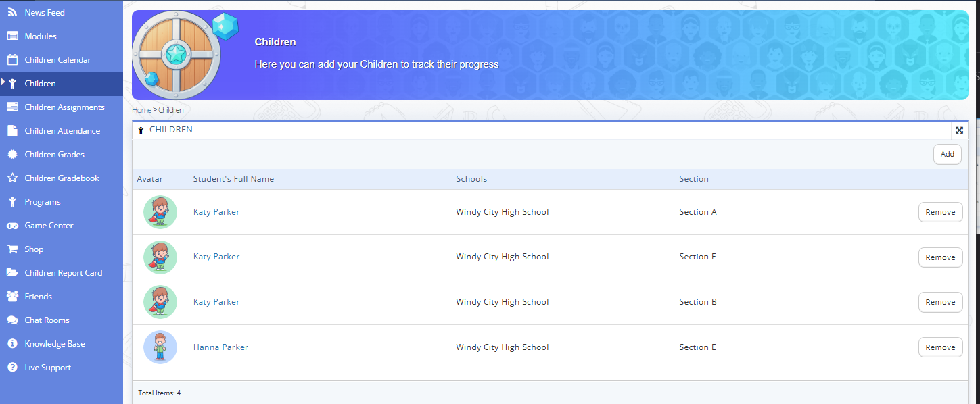The width and height of the screenshot is (980, 404).
Task: Click the Student's Full Name column header
Action: pos(233,179)
